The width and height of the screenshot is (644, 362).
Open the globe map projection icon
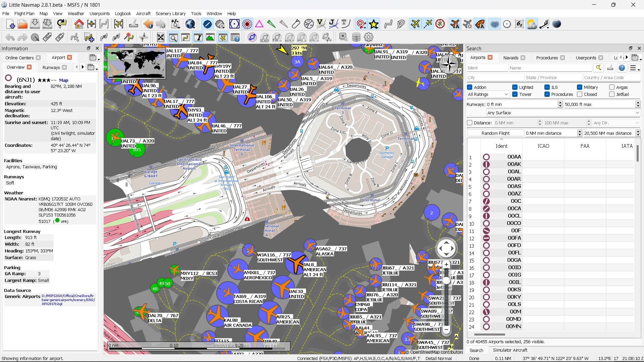(x=190, y=24)
